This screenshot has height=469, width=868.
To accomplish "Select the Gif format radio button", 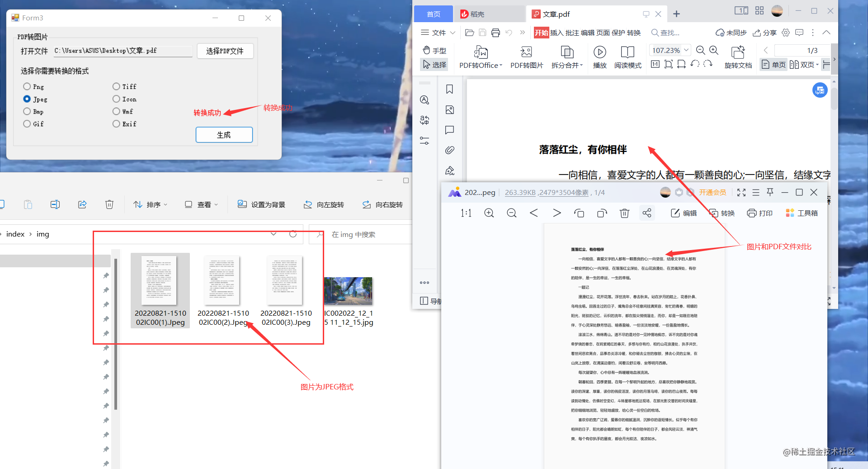I will pyautogui.click(x=27, y=123).
